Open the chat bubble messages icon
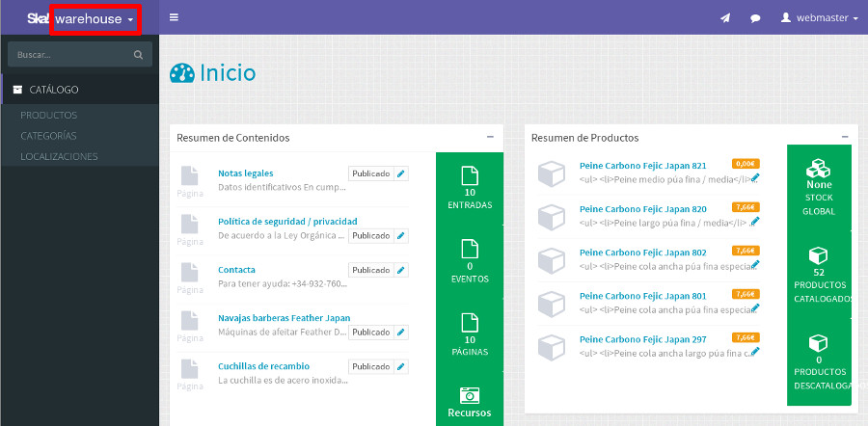 755,18
